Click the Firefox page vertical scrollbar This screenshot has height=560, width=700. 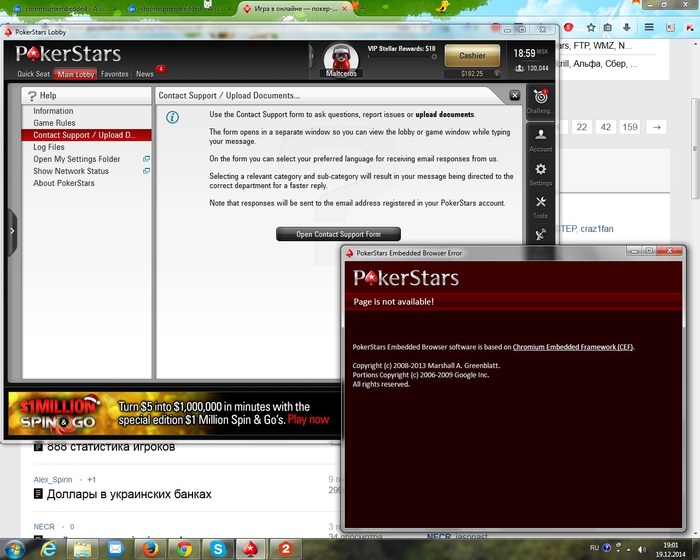click(696, 149)
